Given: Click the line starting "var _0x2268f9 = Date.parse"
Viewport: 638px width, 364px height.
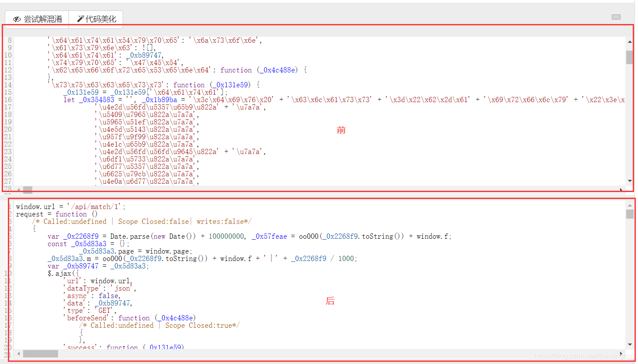Looking at the screenshot, I should (x=249, y=237).
